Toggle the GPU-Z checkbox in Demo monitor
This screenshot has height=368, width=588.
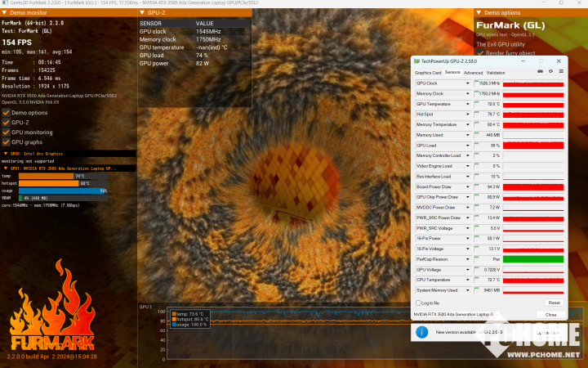click(6, 122)
